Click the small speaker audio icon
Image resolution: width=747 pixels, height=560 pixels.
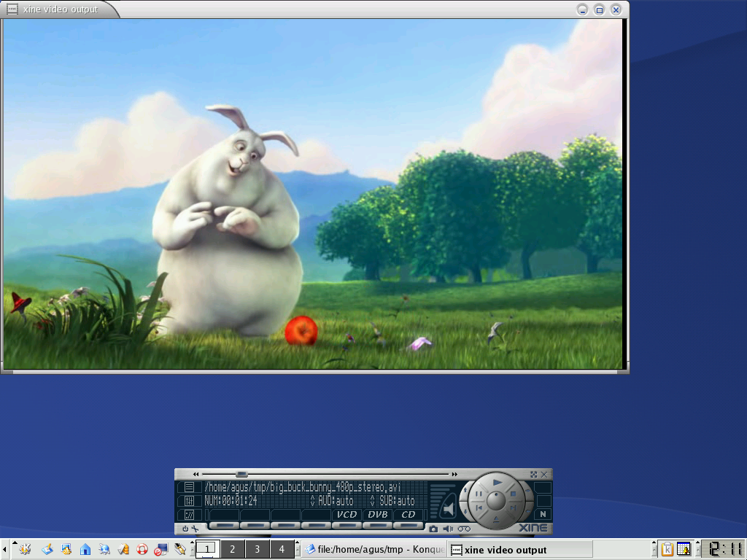[448, 529]
